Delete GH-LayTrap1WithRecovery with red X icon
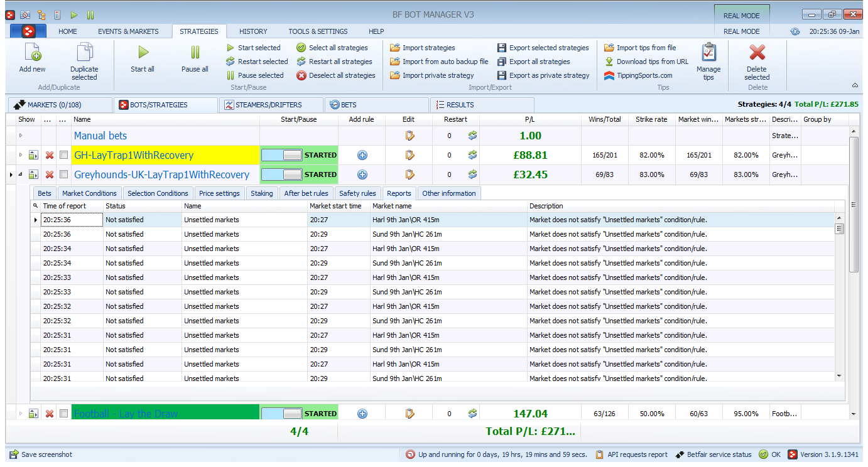Image resolution: width=868 pixels, height=467 pixels. click(50, 155)
